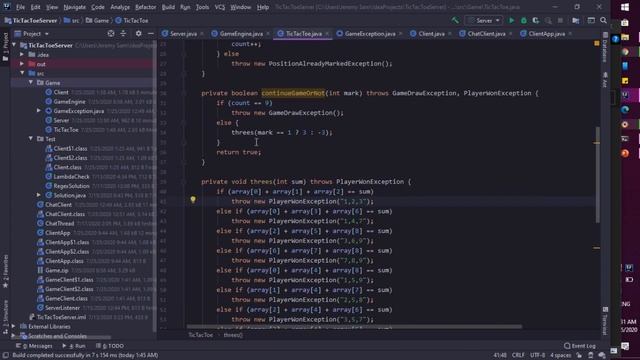This screenshot has height=360, width=640.
Task: Open the VCS menu
Action: (220, 7)
